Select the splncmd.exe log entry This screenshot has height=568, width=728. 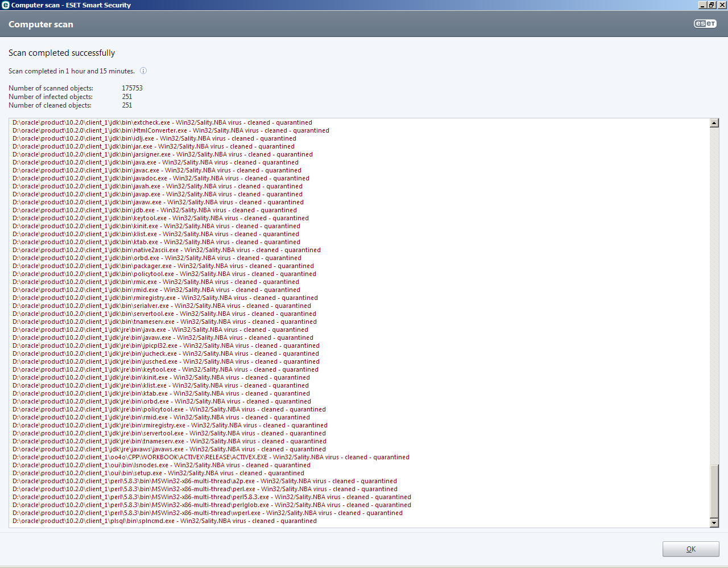click(x=164, y=521)
